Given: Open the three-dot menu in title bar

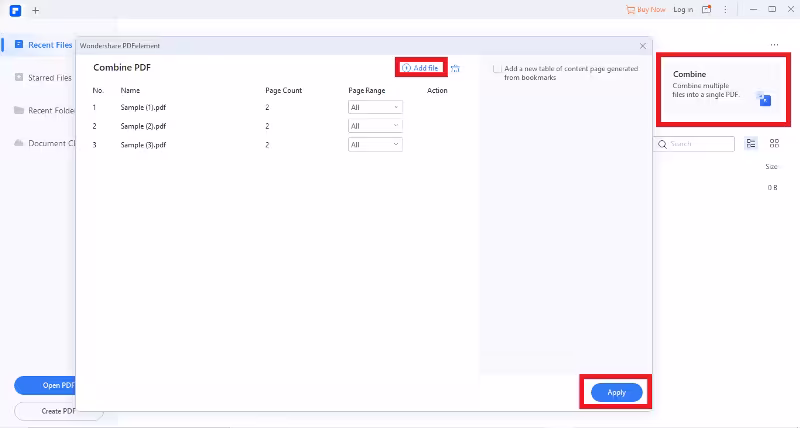Looking at the screenshot, I should (725, 9).
